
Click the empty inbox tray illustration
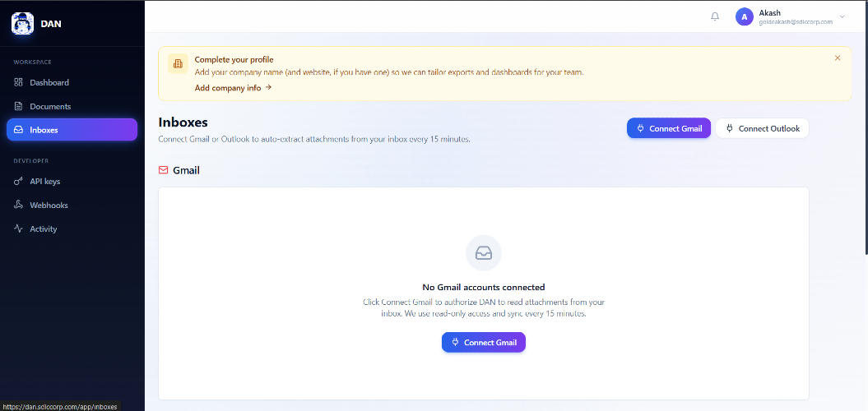click(484, 253)
